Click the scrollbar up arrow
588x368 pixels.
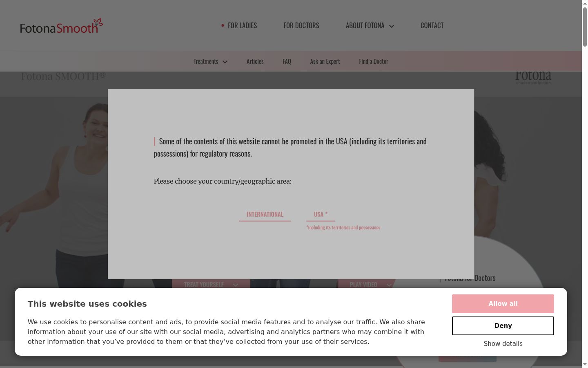pos(585,3)
